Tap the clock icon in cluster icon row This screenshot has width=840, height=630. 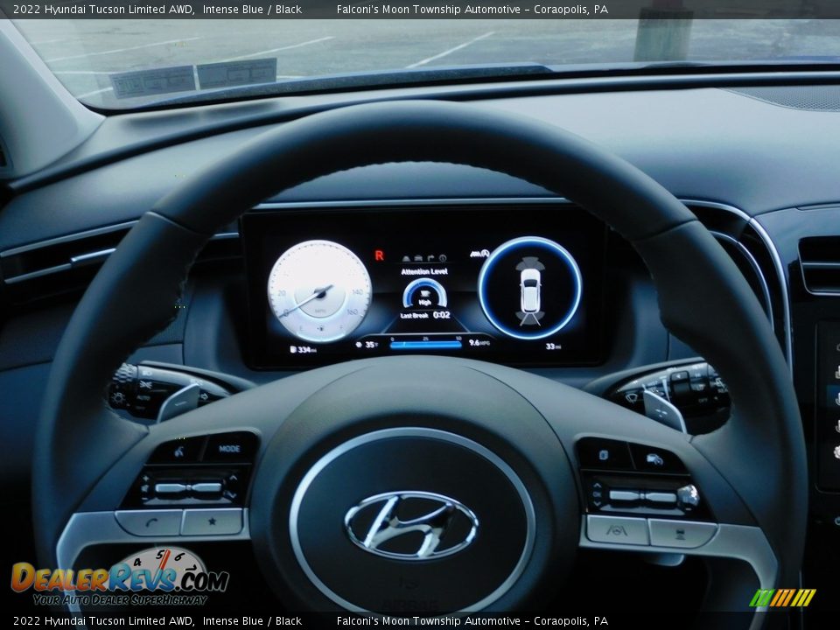[x=443, y=258]
